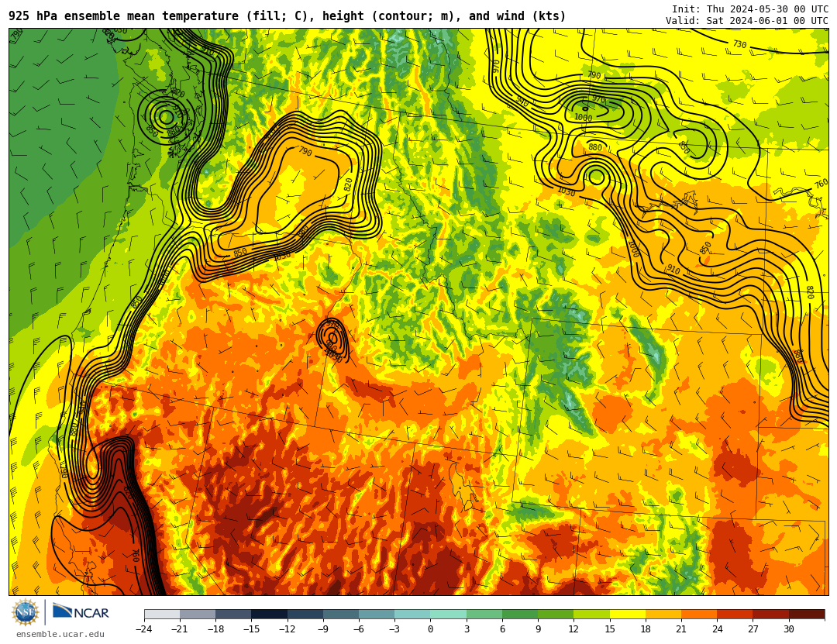This screenshot has height=644, width=837.
Task: Click the NSF round logo
Action: coord(26,612)
